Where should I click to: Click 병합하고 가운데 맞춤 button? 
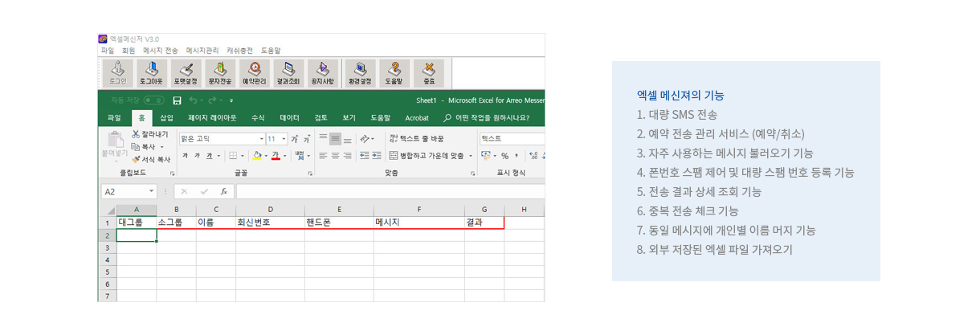click(426, 156)
